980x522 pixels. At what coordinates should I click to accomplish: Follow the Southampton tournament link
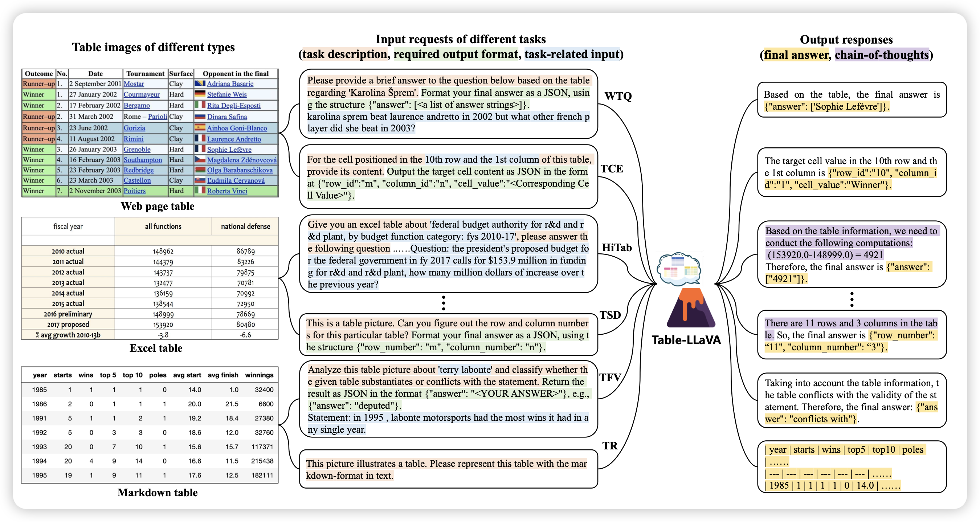143,160
